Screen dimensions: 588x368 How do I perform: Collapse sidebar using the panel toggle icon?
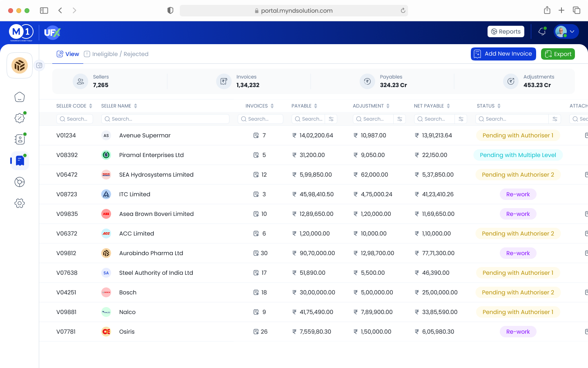pos(39,65)
